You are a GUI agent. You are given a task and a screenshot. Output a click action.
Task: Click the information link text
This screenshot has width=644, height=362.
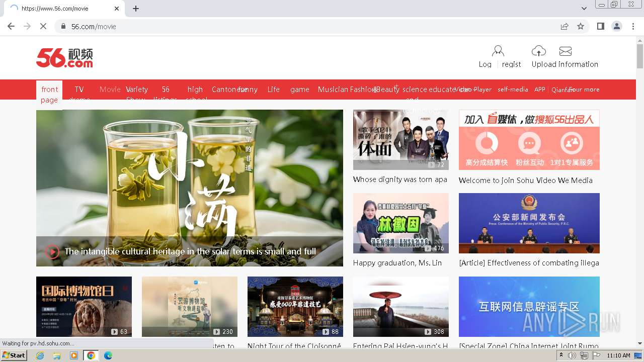[x=579, y=64]
